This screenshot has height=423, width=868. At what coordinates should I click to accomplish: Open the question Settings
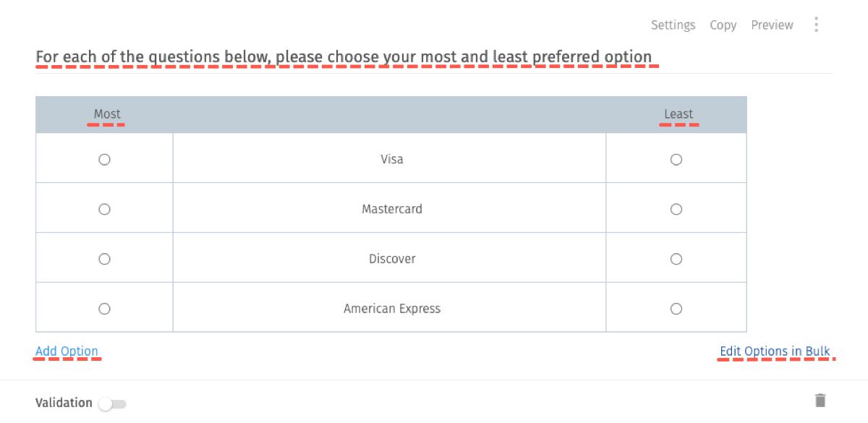coord(673,24)
